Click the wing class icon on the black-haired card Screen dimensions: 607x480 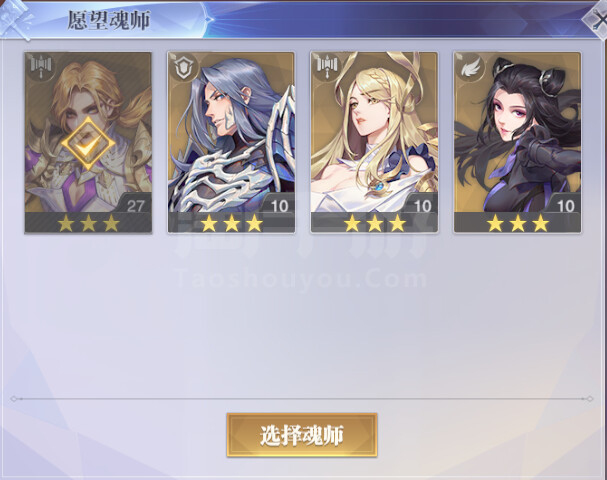coord(470,67)
